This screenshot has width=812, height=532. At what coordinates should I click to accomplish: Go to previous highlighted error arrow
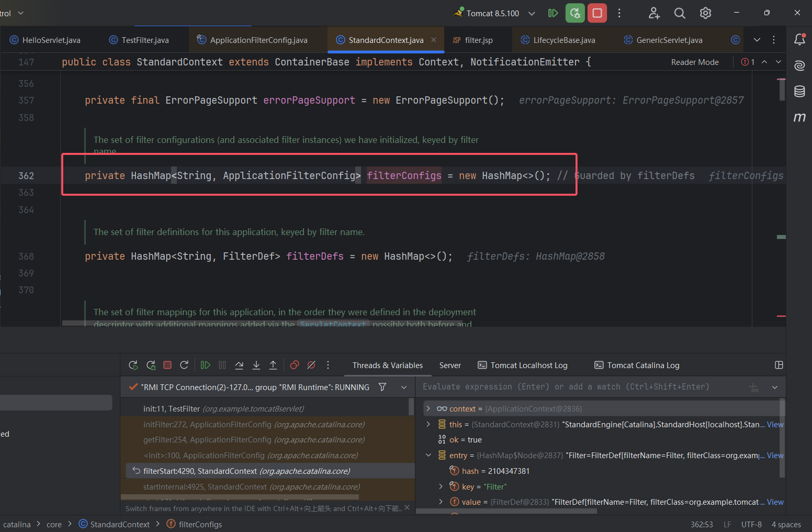tap(764, 62)
